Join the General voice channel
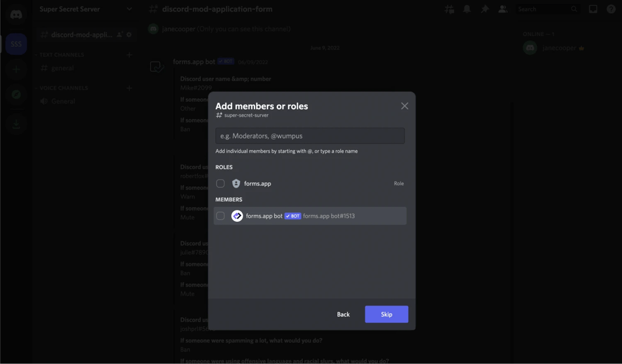The height and width of the screenshot is (364, 622). pos(62,101)
